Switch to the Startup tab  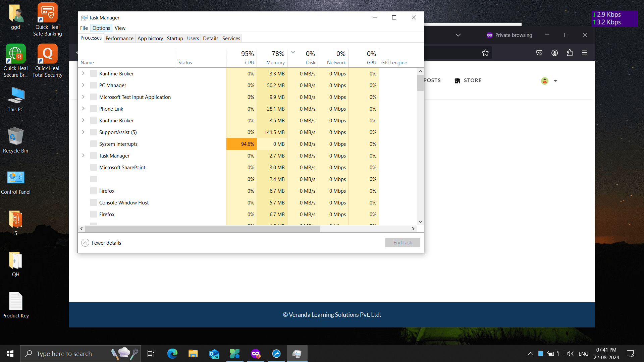click(175, 38)
